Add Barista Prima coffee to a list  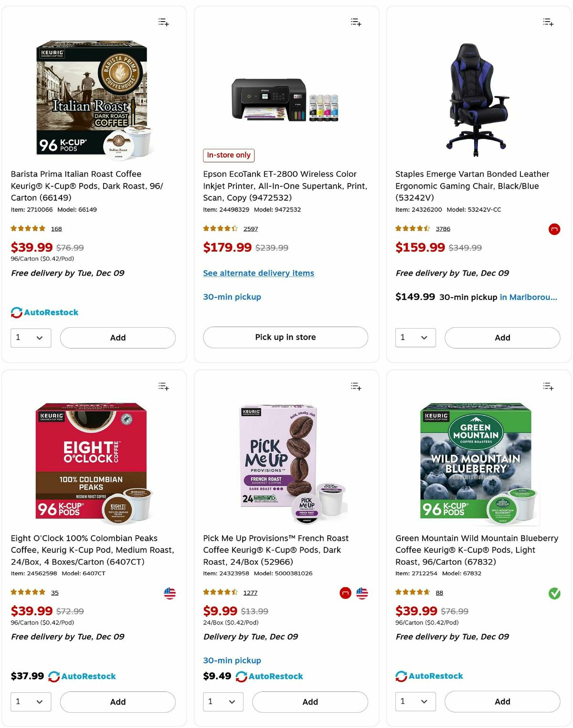pyautogui.click(x=163, y=22)
